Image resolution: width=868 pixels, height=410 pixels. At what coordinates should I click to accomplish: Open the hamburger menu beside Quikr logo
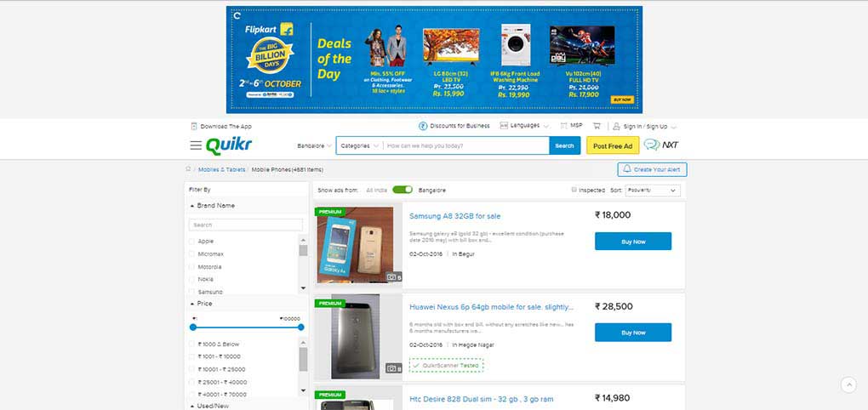[x=196, y=145]
